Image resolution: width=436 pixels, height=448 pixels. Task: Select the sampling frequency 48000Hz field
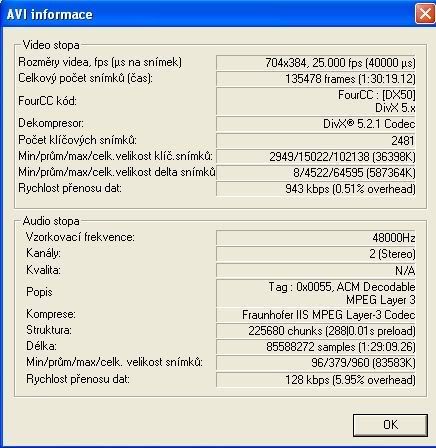click(x=316, y=238)
